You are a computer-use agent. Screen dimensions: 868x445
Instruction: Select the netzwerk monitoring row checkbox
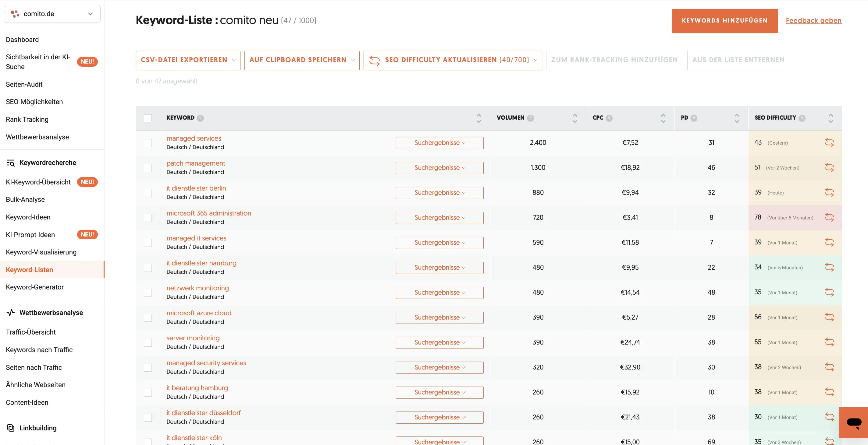click(x=148, y=293)
